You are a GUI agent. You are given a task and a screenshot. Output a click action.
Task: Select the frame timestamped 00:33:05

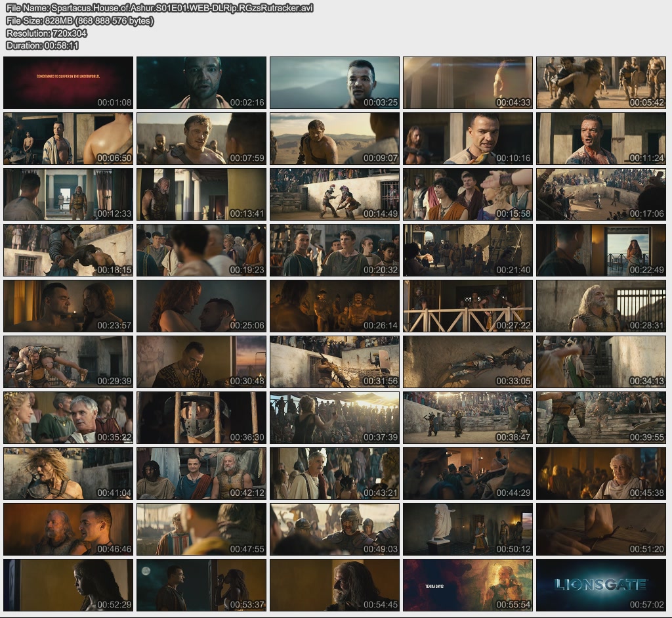[467, 362]
